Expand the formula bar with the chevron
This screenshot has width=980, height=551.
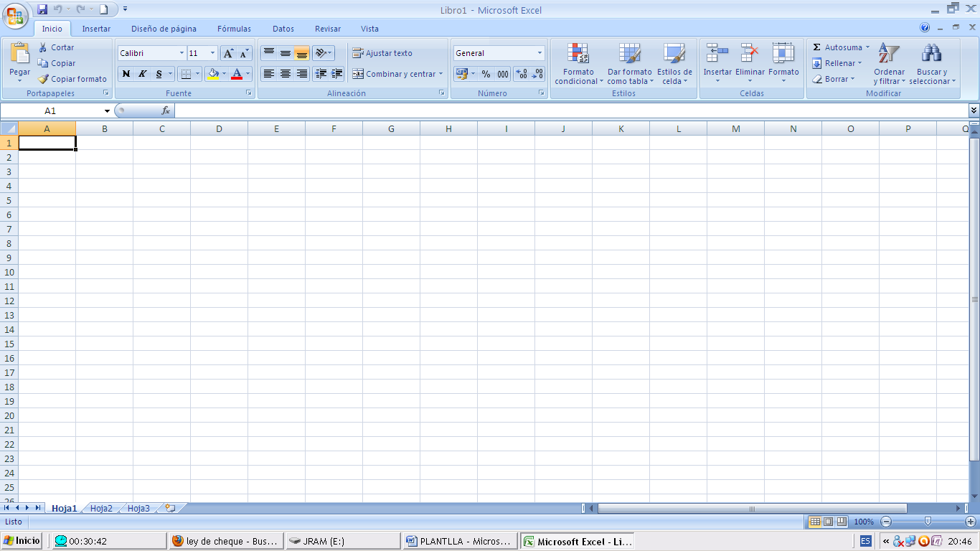click(x=974, y=110)
